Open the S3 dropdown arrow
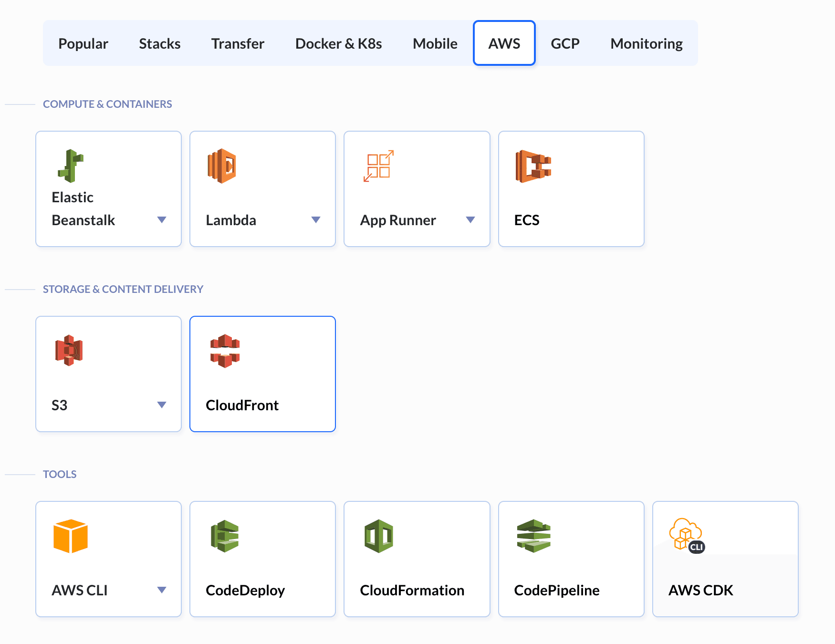This screenshot has height=644, width=835. point(162,405)
